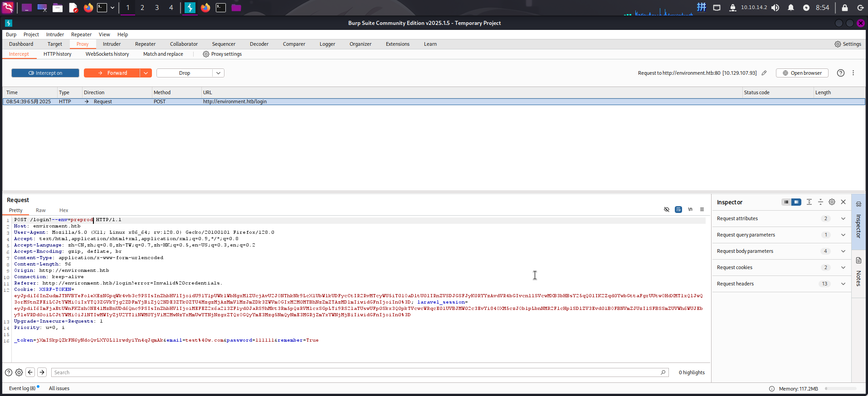Image resolution: width=868 pixels, height=396 pixels.
Task: Open search settings gear at bottom left
Action: (19, 372)
